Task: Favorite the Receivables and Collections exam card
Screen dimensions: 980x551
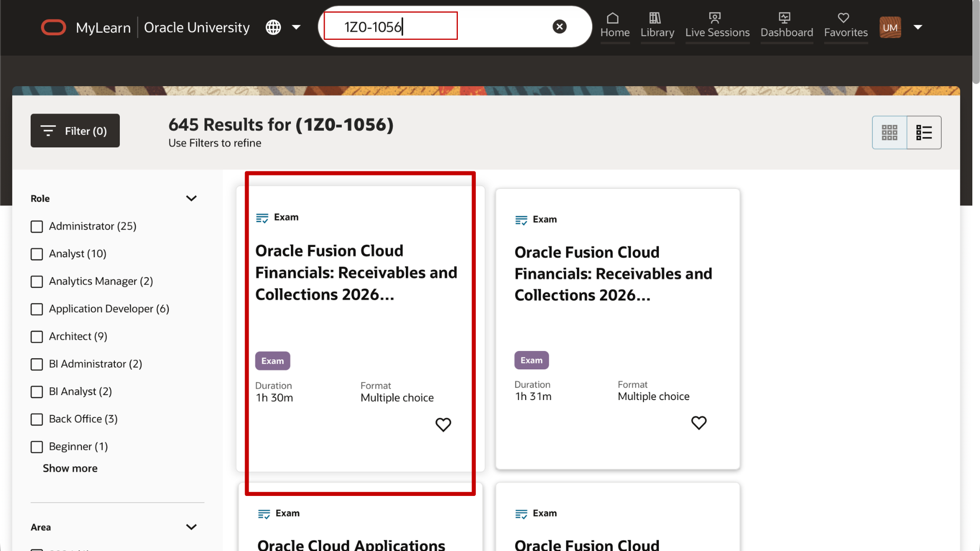Action: (443, 424)
